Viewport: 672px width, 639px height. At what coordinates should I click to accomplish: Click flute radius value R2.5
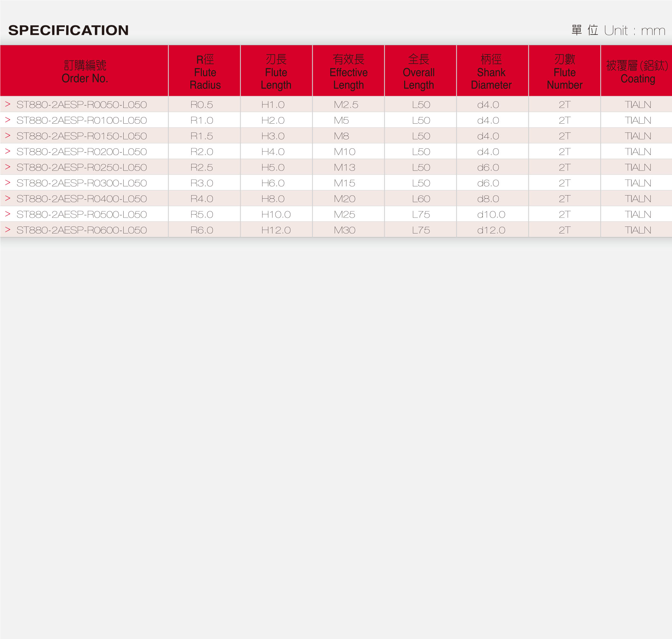pos(201,167)
